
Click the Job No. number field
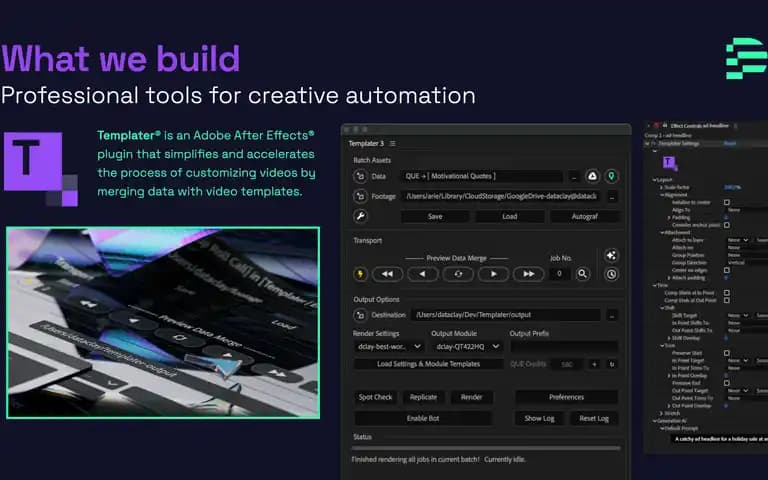559,274
